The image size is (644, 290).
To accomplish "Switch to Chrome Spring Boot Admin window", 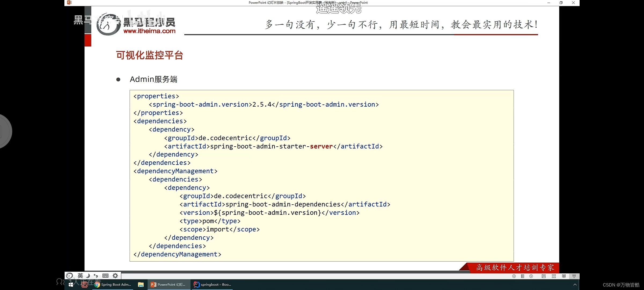I will click(113, 285).
